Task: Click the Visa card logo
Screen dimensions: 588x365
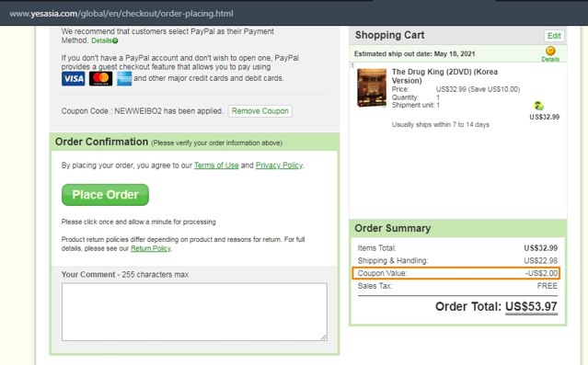Action: (x=73, y=79)
